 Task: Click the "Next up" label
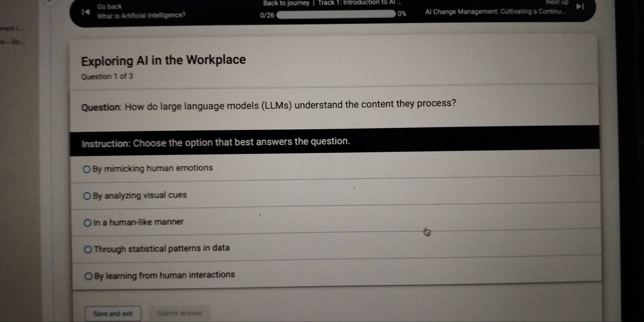pyautogui.click(x=557, y=2)
